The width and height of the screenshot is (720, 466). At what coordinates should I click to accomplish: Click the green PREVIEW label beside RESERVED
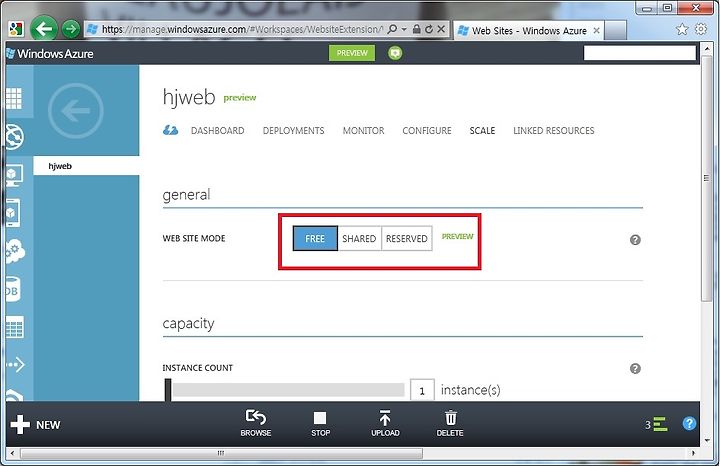click(457, 236)
